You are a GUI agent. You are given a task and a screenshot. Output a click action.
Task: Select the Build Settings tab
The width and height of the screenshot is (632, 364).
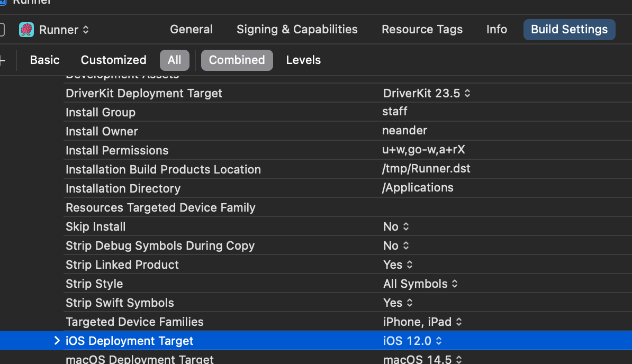pos(569,30)
